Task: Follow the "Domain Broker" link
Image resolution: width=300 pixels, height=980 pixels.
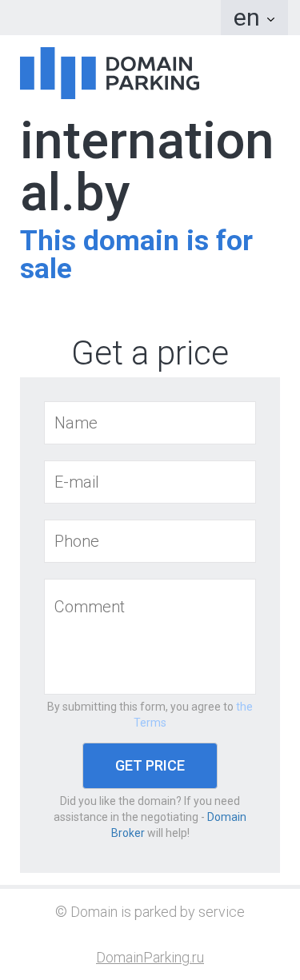Action: (178, 825)
